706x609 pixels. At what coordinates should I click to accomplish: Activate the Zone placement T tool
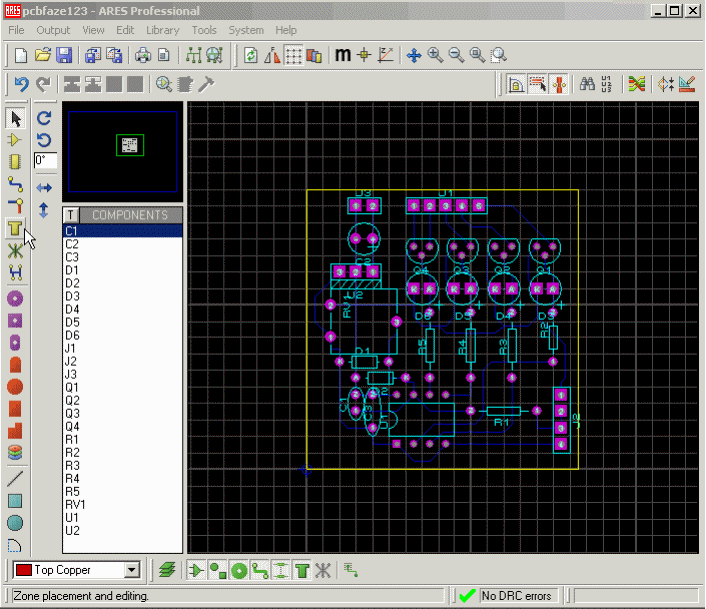click(x=15, y=228)
